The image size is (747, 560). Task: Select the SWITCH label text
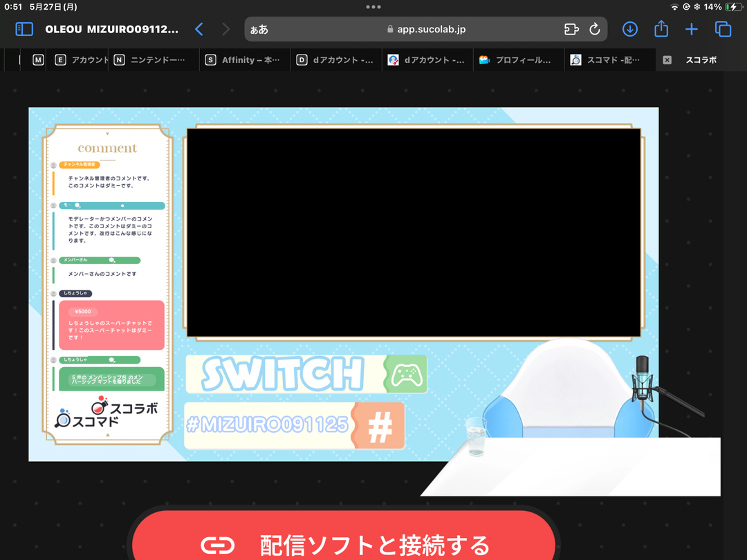(282, 374)
